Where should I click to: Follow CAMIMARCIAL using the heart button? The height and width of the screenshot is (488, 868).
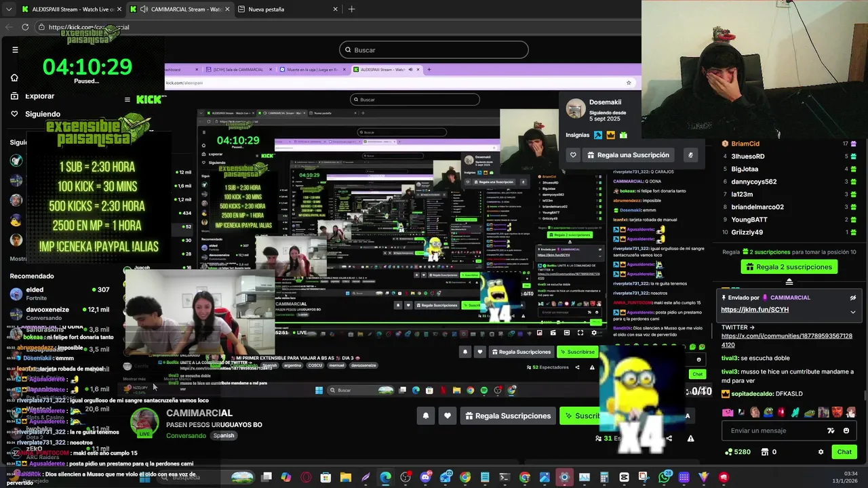tap(447, 415)
